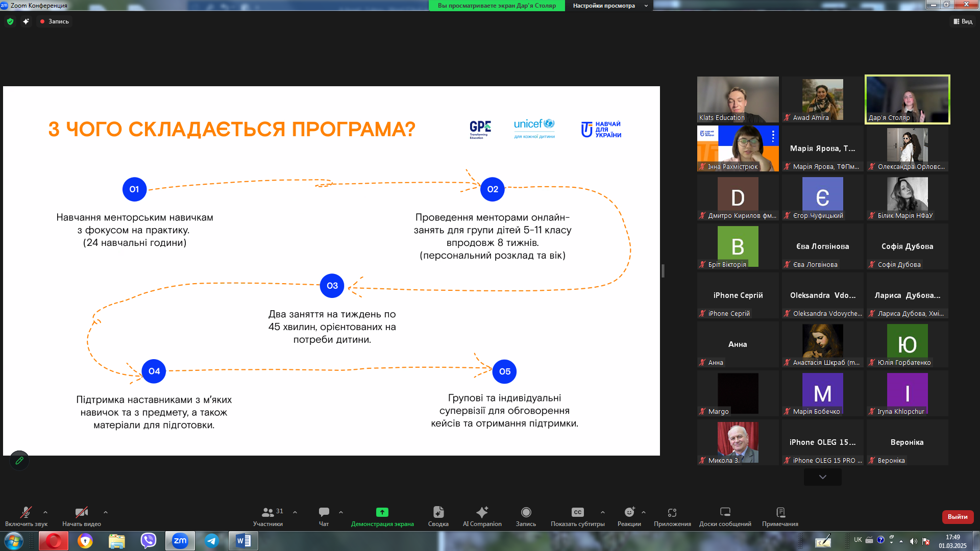Viewport: 980px width, 551px height.
Task: Open the Reactions menu icon
Action: [x=629, y=512]
